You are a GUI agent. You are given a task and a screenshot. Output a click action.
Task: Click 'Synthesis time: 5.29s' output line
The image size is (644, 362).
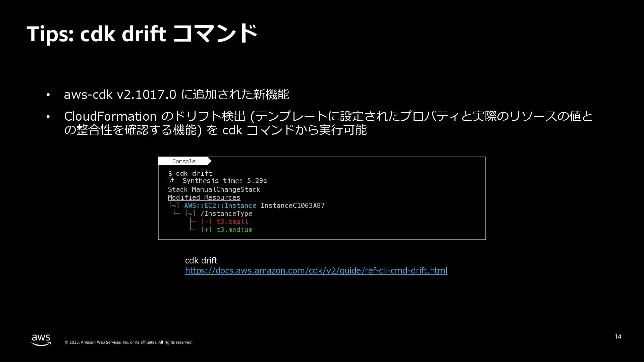(225, 181)
